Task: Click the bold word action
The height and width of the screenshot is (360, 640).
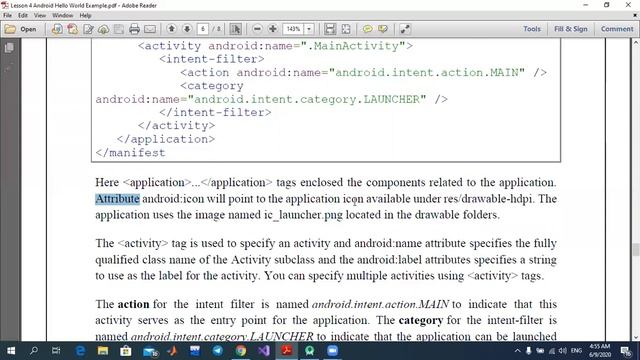Action: 133,304
